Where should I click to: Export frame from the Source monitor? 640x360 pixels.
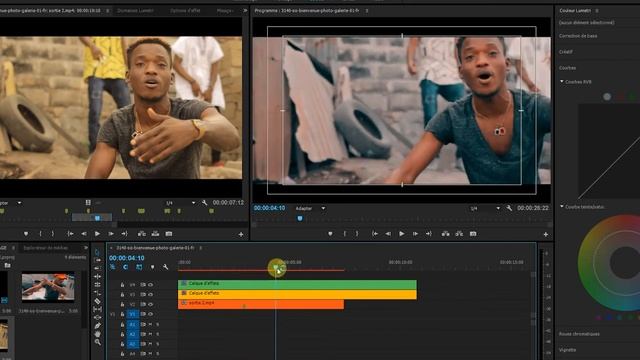tap(169, 234)
